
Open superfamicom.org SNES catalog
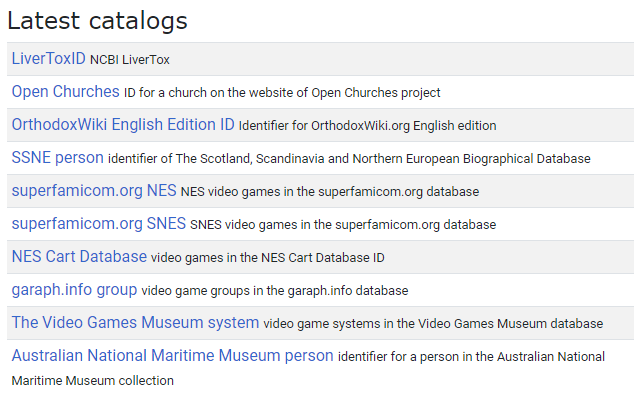tap(99, 224)
